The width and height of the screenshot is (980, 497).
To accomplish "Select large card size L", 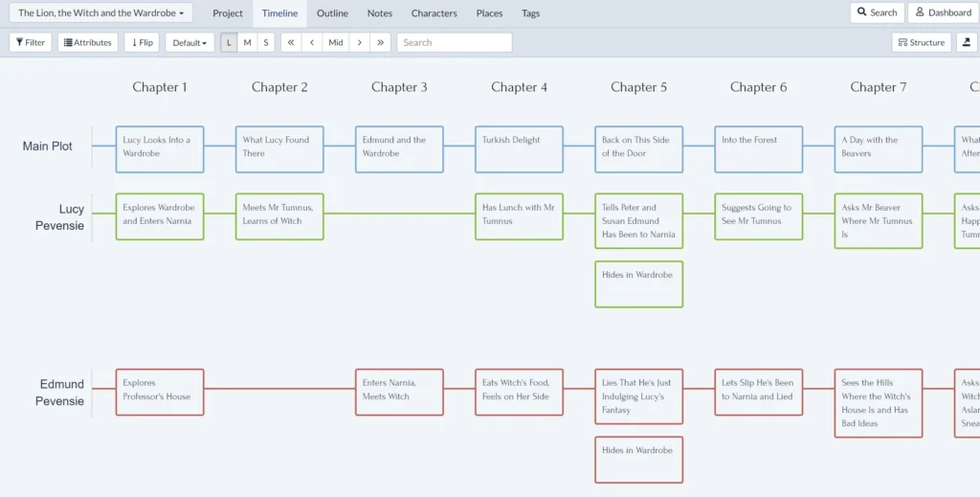I will pyautogui.click(x=229, y=42).
